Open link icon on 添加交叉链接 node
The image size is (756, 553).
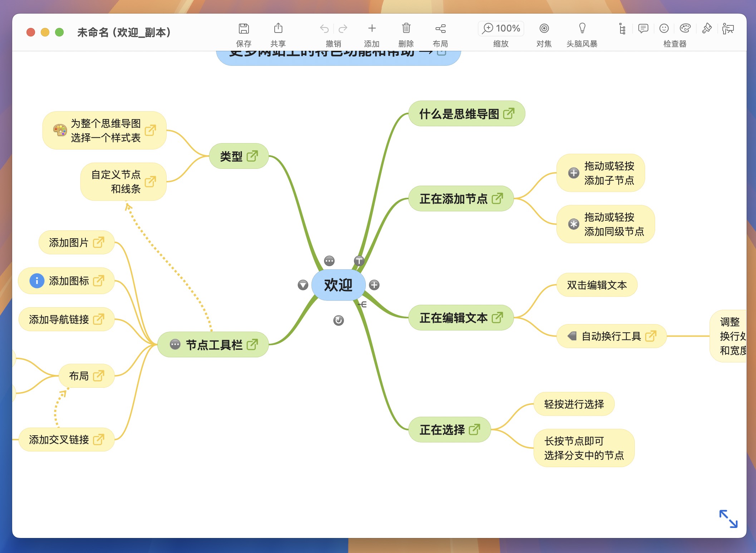point(98,439)
